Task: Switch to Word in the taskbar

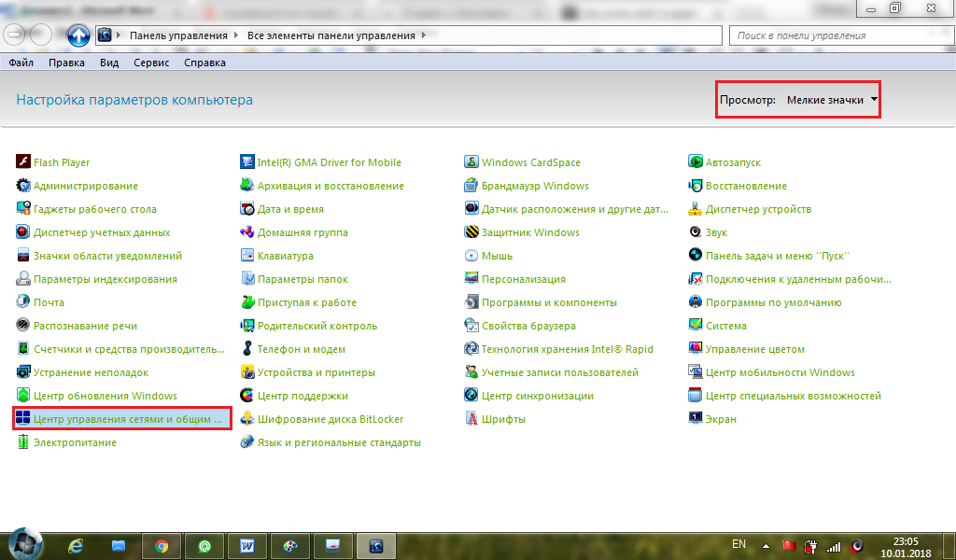Action: (x=246, y=545)
